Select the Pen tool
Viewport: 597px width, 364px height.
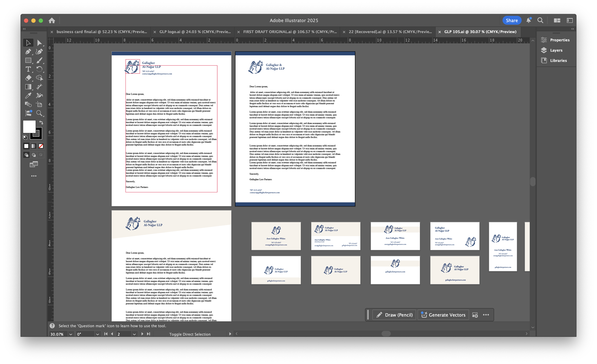tap(28, 52)
